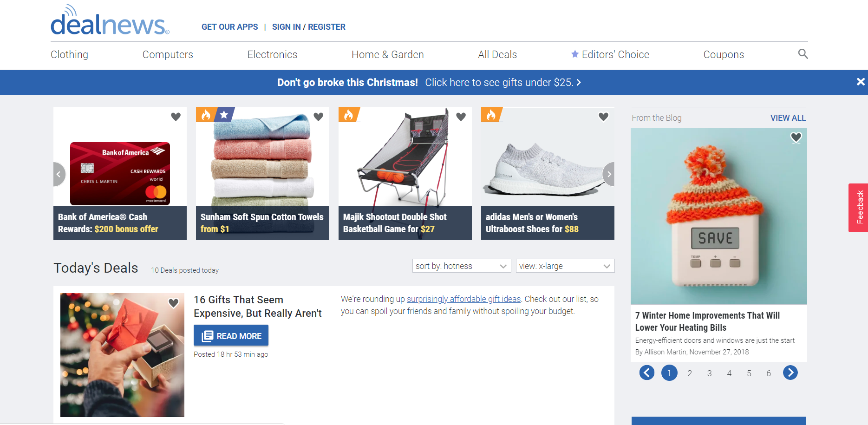This screenshot has height=425, width=868.
Task: Jump to blog page 6
Action: [769, 373]
